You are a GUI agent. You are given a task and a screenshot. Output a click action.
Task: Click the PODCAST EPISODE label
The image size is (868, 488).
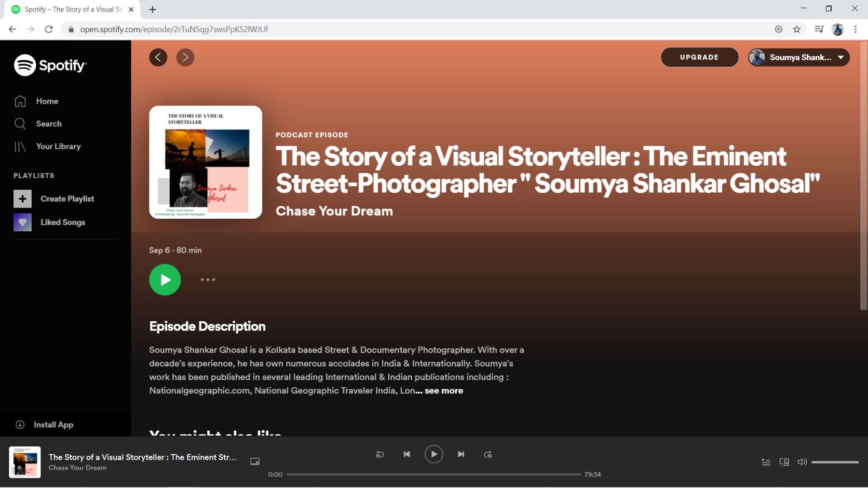(x=312, y=135)
